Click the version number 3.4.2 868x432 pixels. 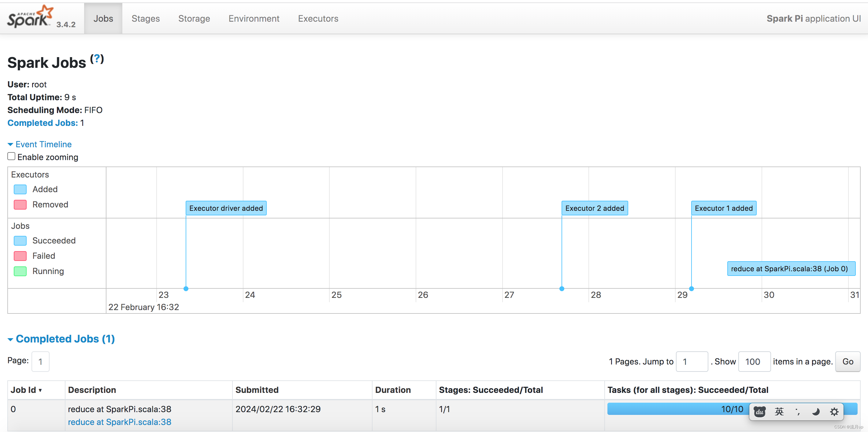tap(66, 24)
